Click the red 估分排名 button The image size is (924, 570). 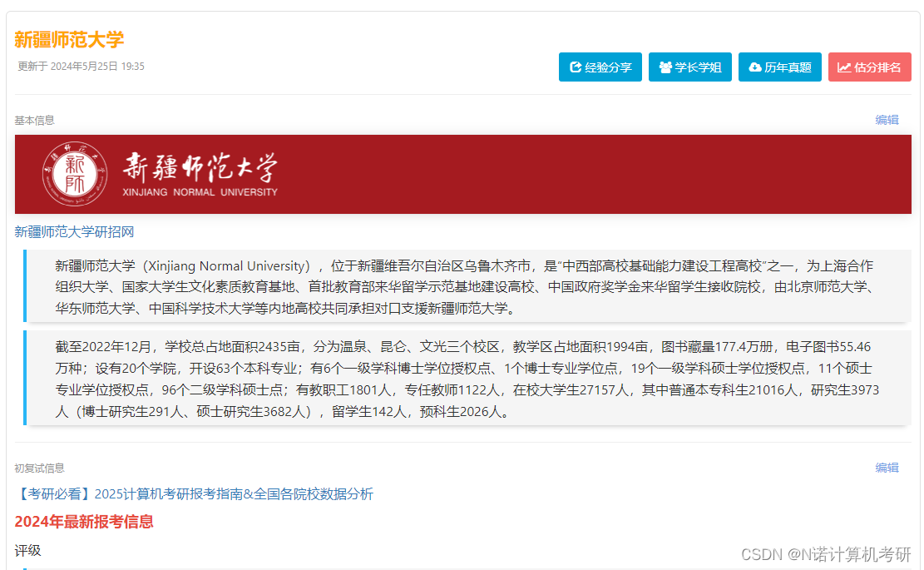point(869,67)
